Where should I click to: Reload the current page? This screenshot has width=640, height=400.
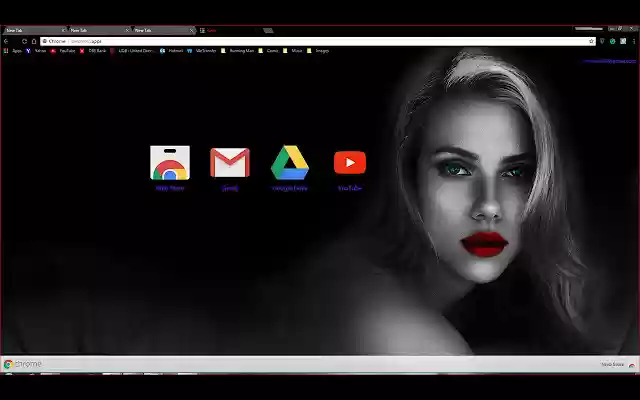coord(24,41)
